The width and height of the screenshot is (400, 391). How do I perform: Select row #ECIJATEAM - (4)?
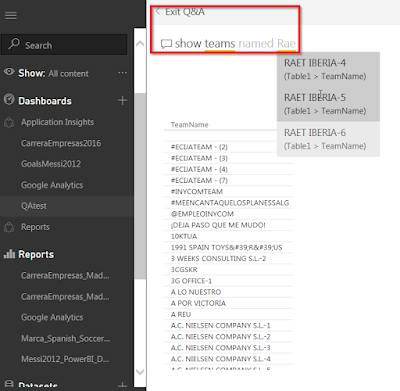point(228,169)
